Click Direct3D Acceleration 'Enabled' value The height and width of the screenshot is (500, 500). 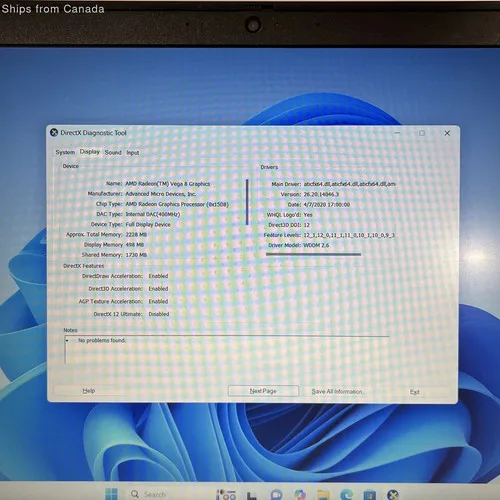[158, 288]
